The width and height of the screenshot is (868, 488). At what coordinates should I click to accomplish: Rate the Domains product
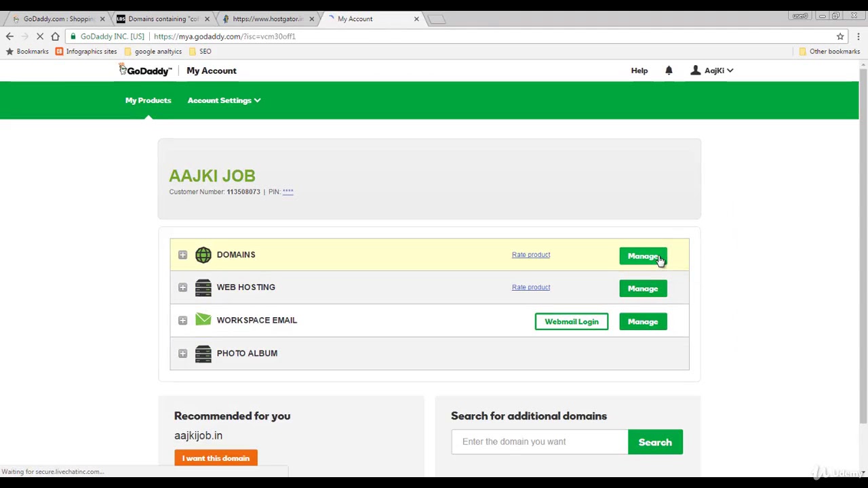coord(531,255)
